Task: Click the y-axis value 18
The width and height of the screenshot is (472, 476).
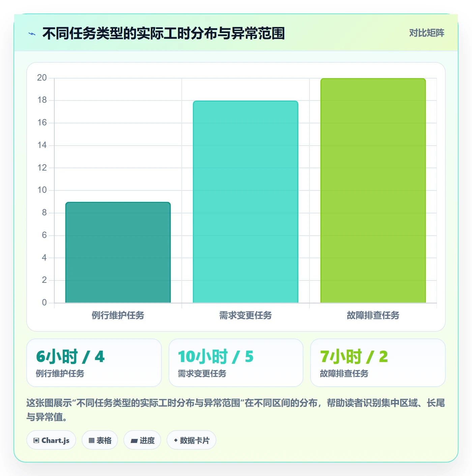Action: point(42,100)
